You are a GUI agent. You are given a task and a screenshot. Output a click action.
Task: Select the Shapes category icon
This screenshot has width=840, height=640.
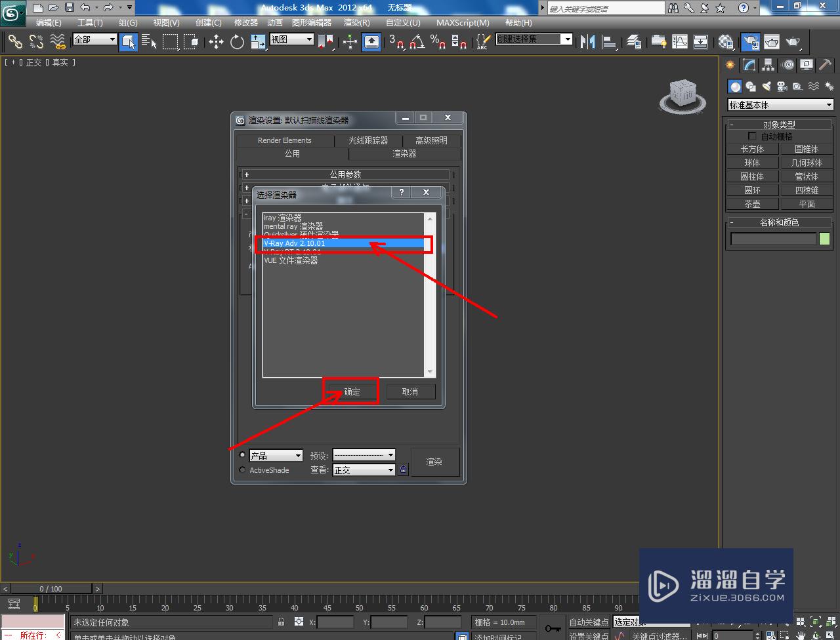751,87
